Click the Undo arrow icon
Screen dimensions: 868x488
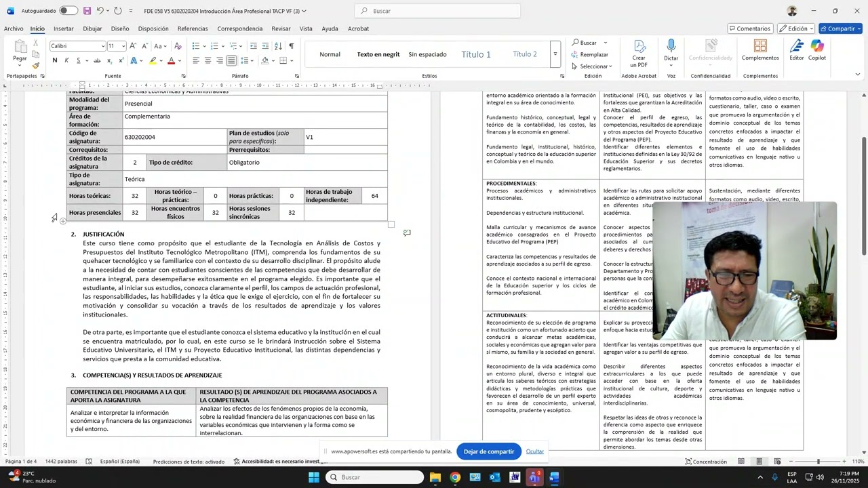coord(100,11)
